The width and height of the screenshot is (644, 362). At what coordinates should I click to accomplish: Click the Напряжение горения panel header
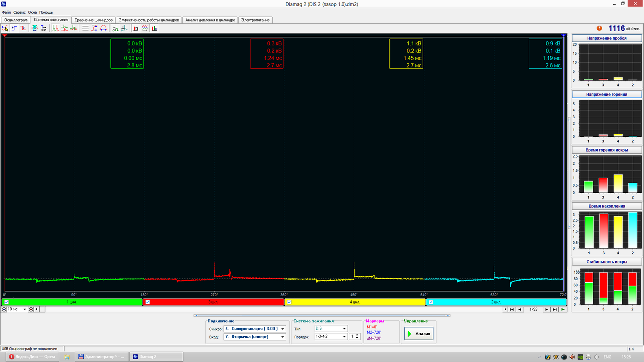(x=607, y=94)
